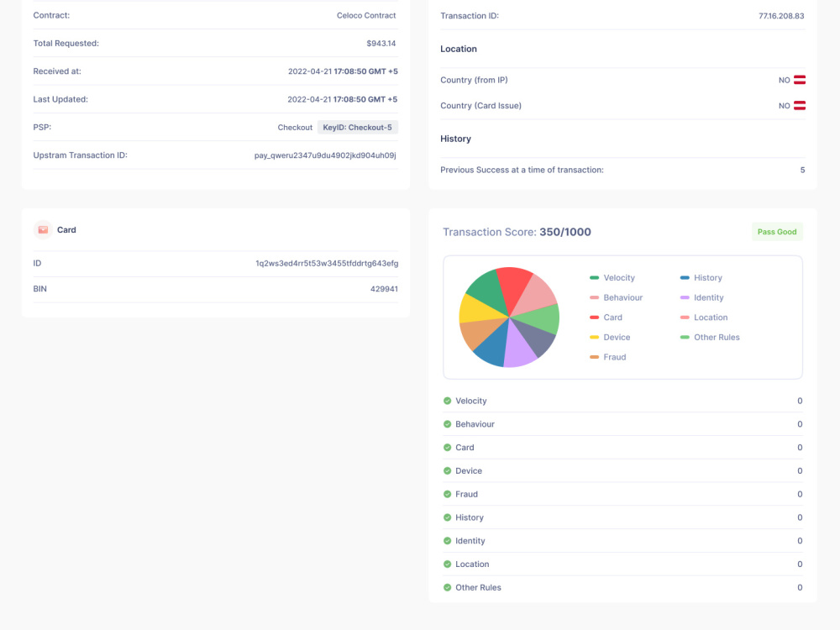Click the Card section icon
This screenshot has width=840, height=630.
coord(43,230)
